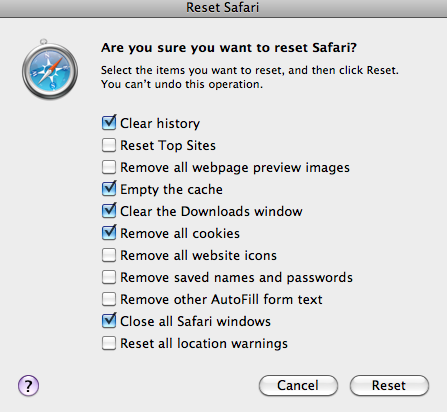447x412 pixels.
Task: Tick Remove all website icons
Action: point(109,255)
